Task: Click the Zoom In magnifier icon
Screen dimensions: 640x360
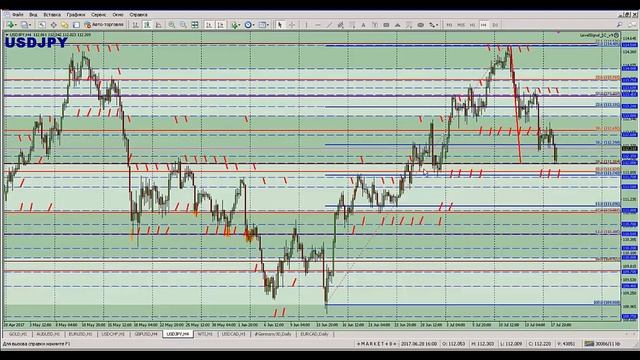Action: pyautogui.click(x=172, y=25)
